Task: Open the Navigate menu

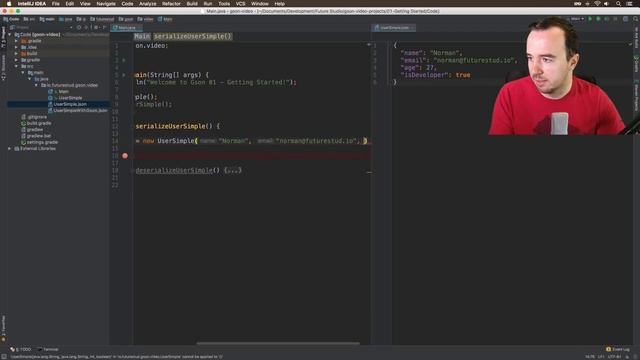Action: (106, 4)
